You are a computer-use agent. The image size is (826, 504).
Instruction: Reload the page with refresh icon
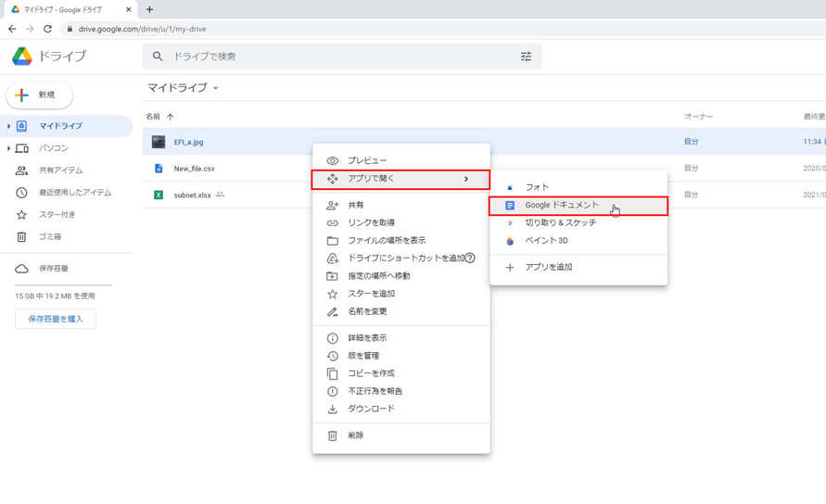(x=48, y=29)
